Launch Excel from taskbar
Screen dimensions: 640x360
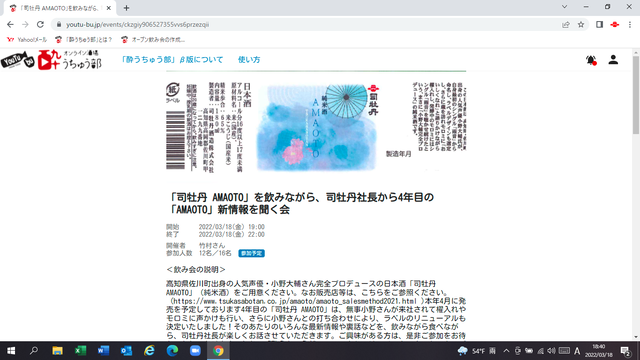point(80,351)
